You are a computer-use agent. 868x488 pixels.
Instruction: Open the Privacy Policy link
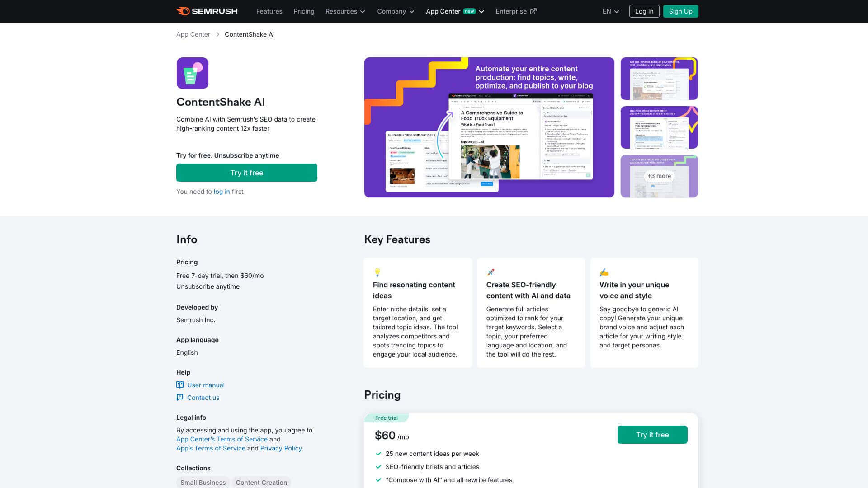click(x=281, y=448)
